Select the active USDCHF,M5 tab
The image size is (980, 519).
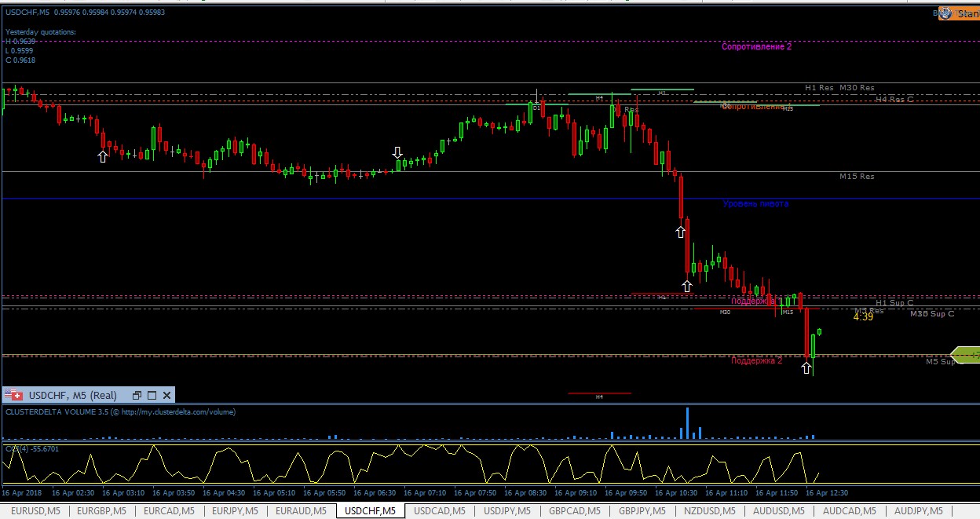click(370, 511)
